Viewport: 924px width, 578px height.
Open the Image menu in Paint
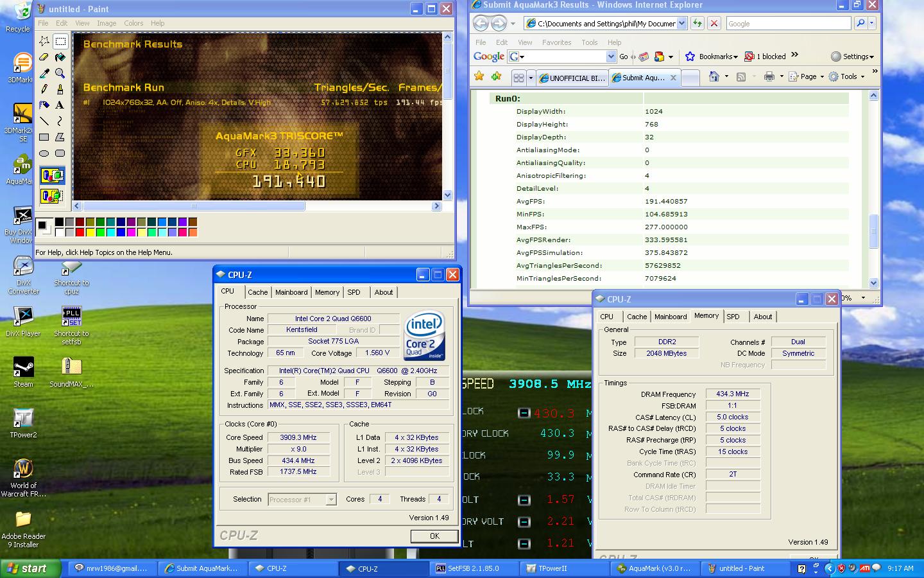coord(107,23)
